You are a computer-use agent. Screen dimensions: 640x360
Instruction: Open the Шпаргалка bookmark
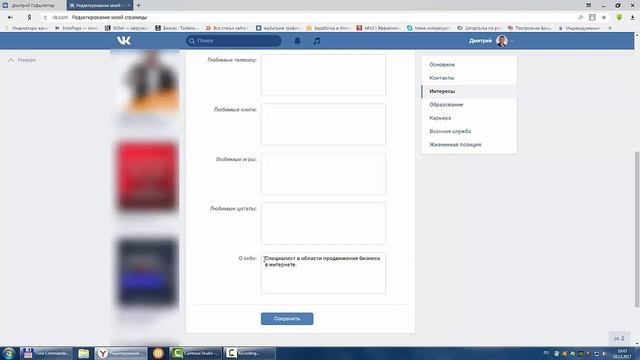(x=479, y=28)
